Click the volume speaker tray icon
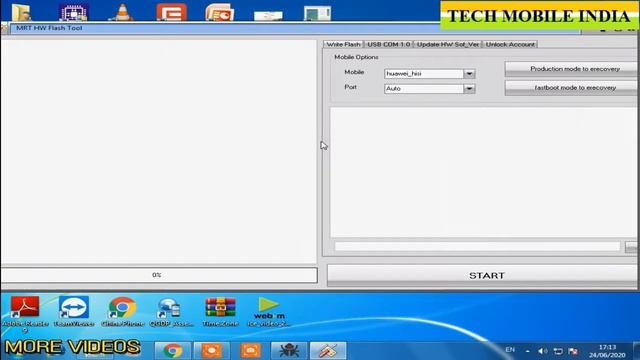Image resolution: width=640 pixels, height=360 pixels. tap(542, 351)
